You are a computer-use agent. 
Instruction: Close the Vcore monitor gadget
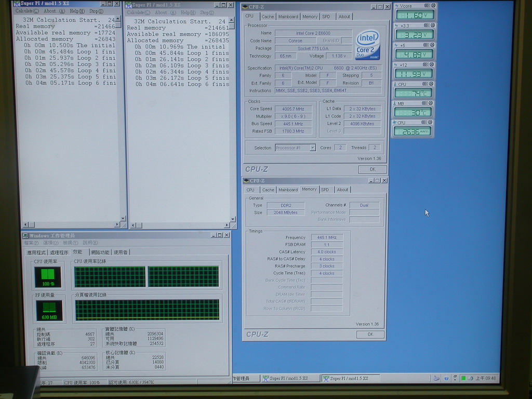[433, 5]
